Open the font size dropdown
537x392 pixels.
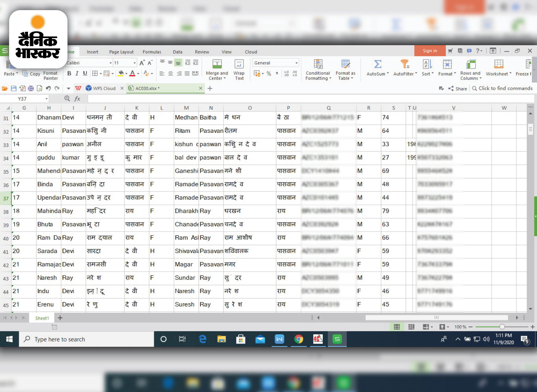click(x=135, y=63)
